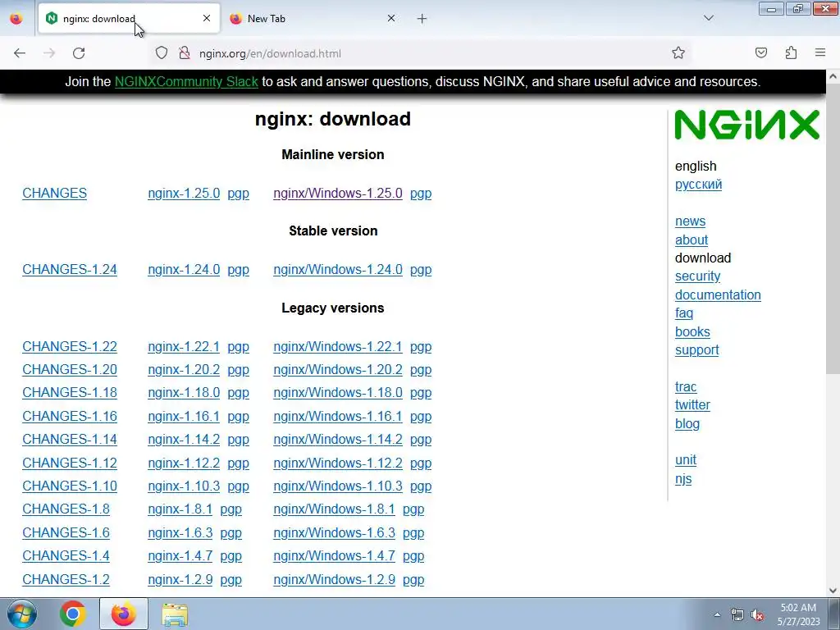Open the unit sidebar link
Image resolution: width=840 pixels, height=630 pixels.
click(686, 460)
